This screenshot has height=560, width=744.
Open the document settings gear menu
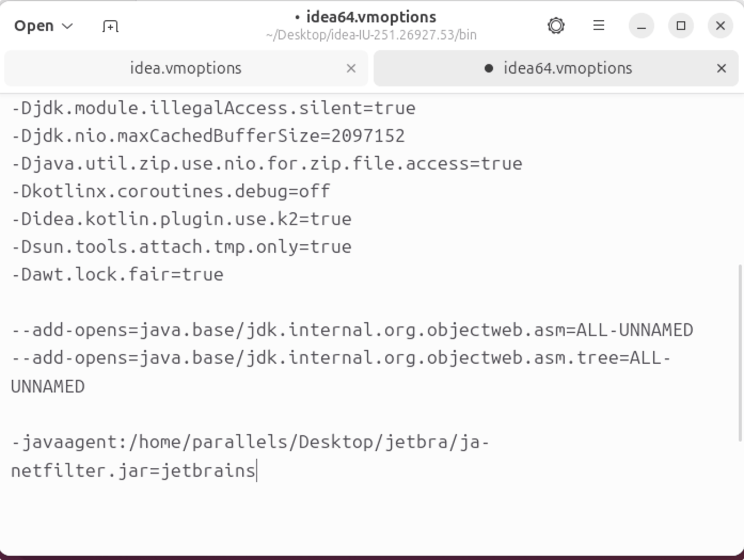point(556,26)
